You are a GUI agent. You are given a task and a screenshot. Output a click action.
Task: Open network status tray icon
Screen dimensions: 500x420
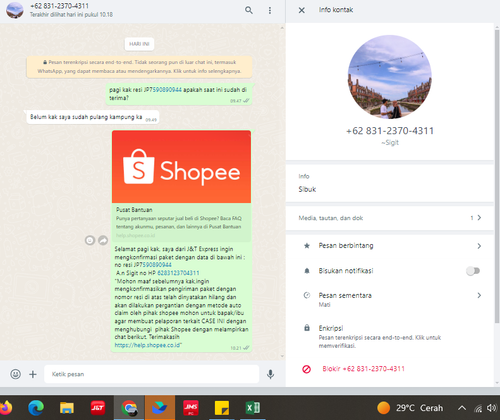click(478, 408)
